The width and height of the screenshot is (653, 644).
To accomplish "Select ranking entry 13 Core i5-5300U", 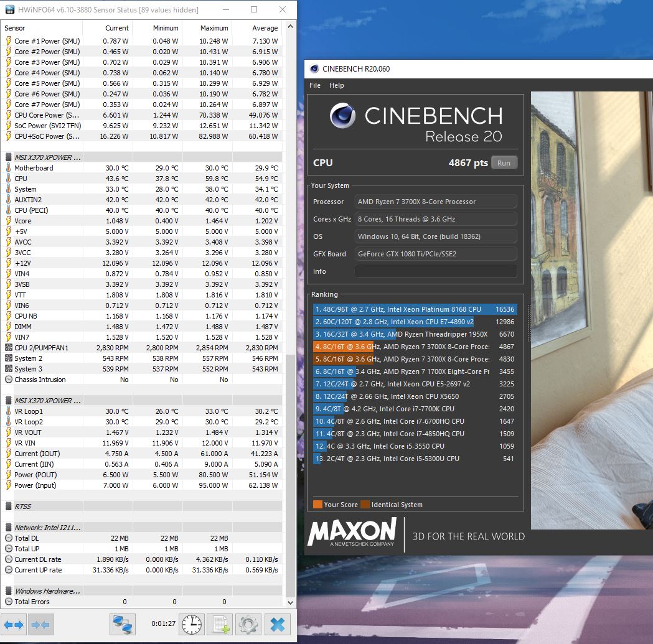I will point(415,459).
